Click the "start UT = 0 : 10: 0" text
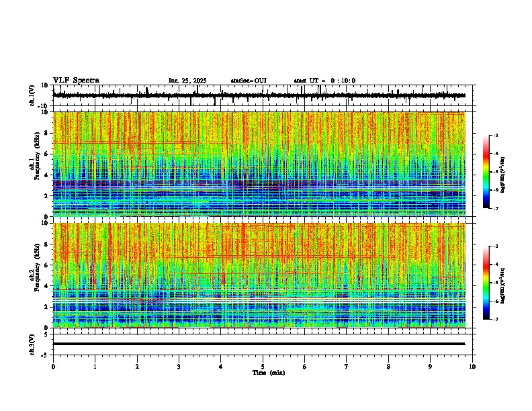532x411 pixels. point(324,81)
